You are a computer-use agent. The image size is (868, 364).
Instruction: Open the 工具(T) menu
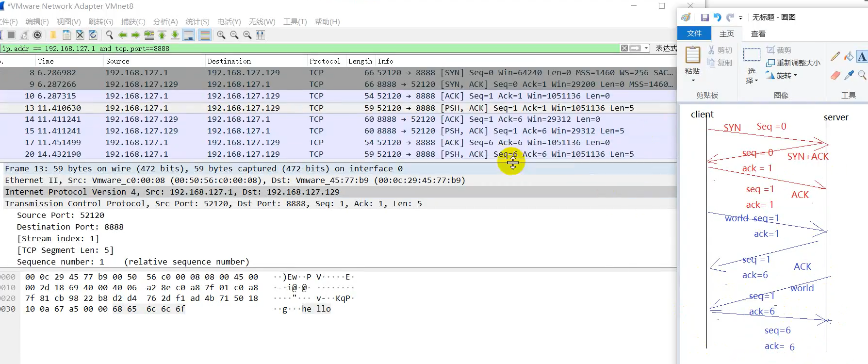coord(295,22)
